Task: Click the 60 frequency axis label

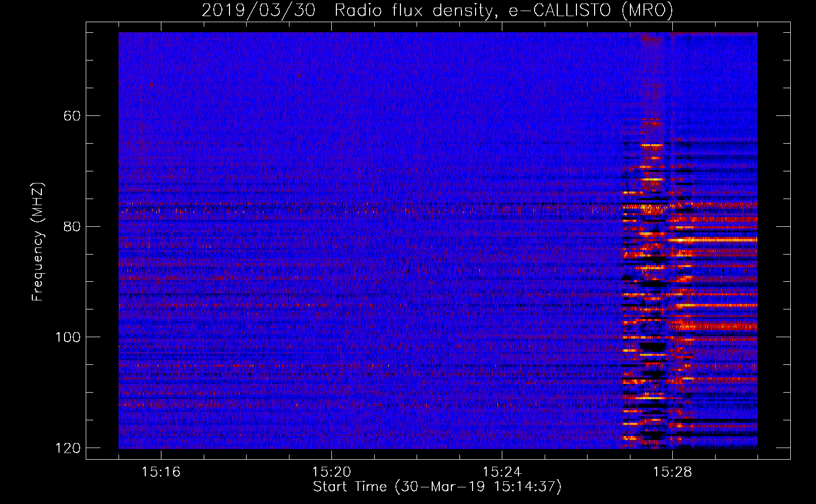Action: 72,116
